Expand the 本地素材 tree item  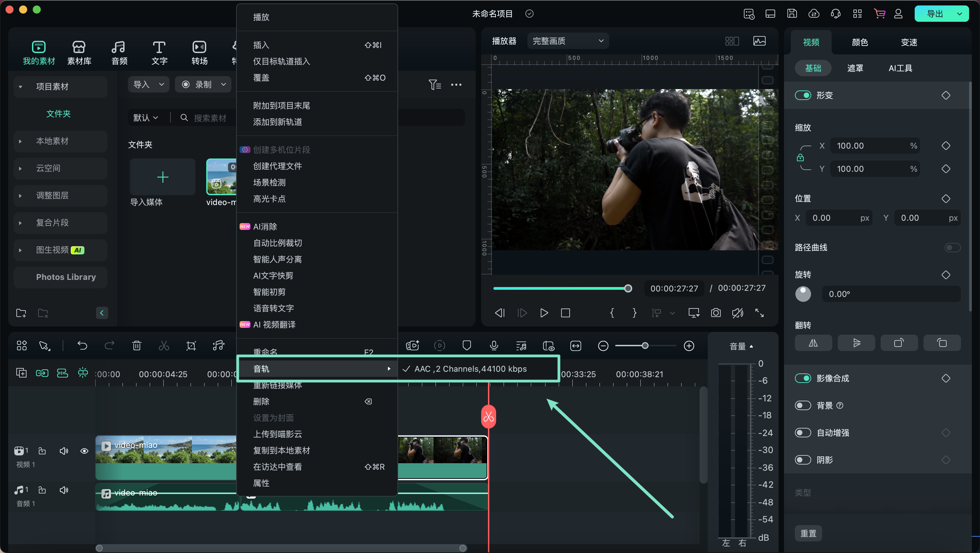coord(20,141)
